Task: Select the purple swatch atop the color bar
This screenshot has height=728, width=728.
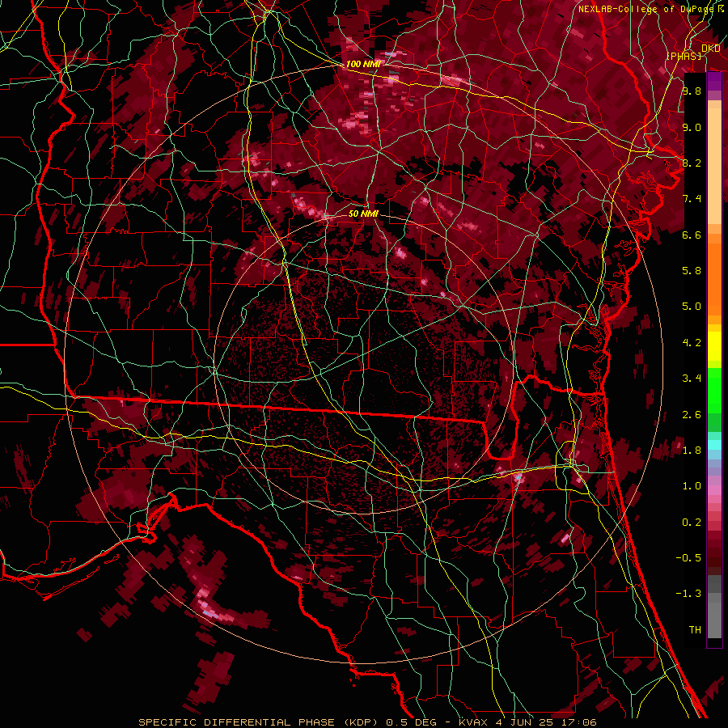Action: [714, 81]
